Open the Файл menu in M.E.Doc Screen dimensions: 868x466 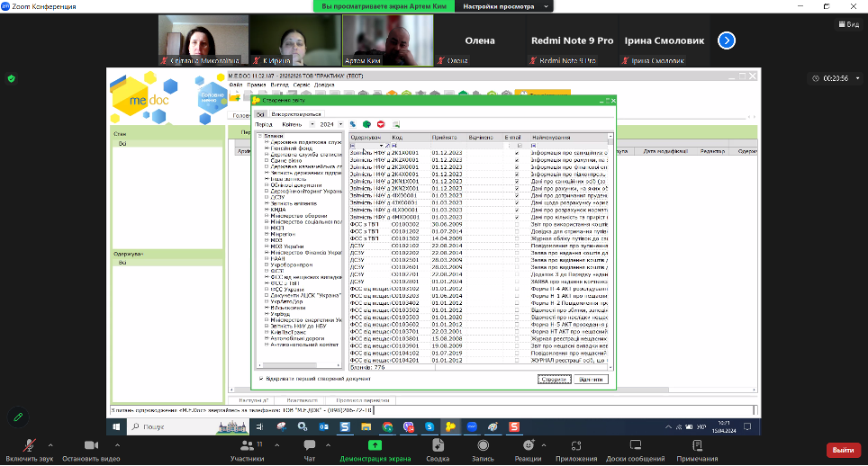click(235, 85)
